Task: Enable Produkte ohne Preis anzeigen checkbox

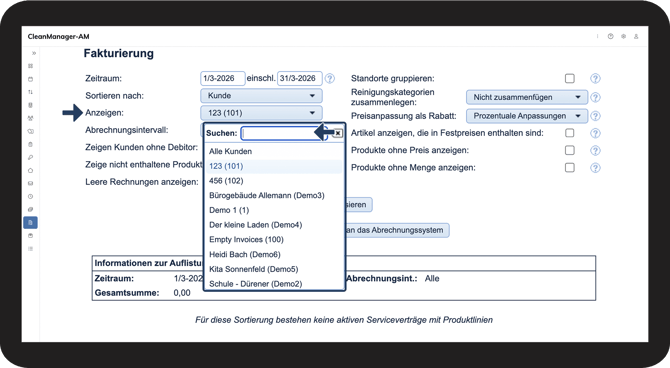Action: pos(570,150)
